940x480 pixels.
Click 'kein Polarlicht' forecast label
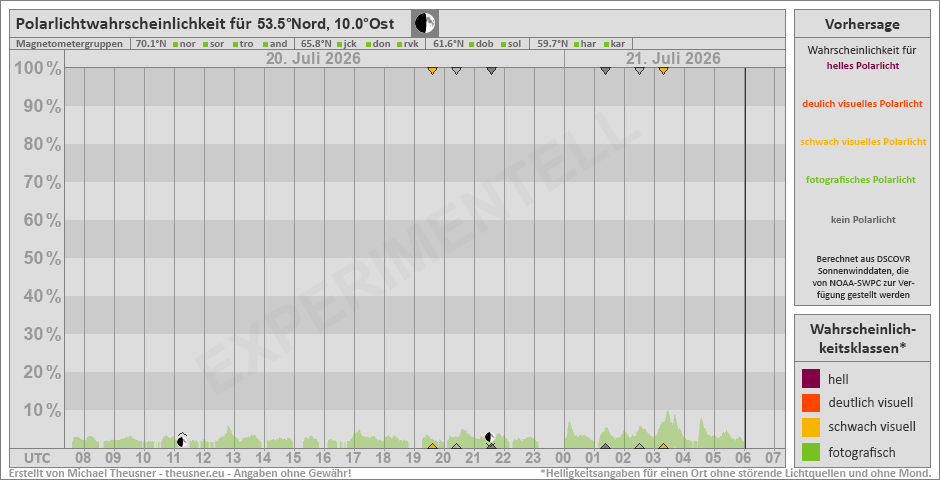862,220
